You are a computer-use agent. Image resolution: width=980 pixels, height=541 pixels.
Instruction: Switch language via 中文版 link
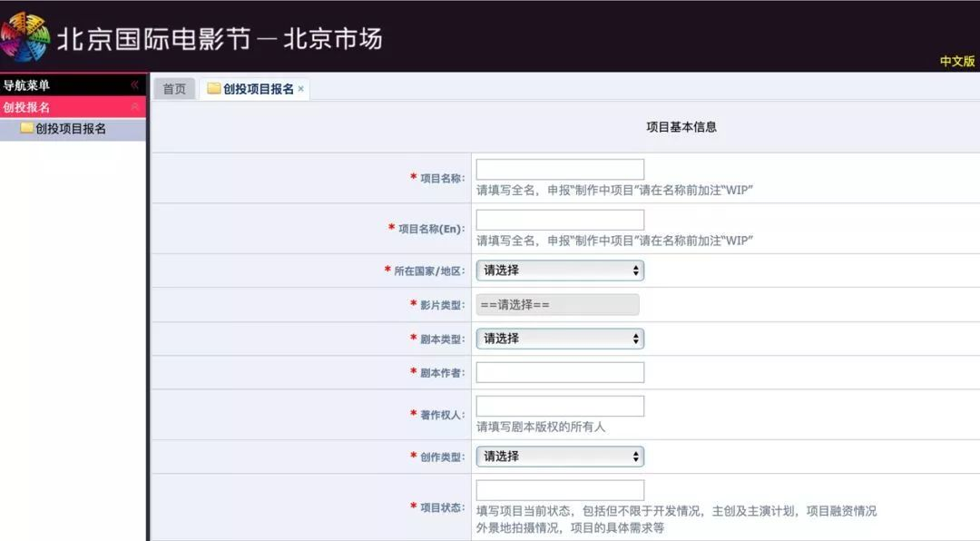pyautogui.click(x=957, y=61)
